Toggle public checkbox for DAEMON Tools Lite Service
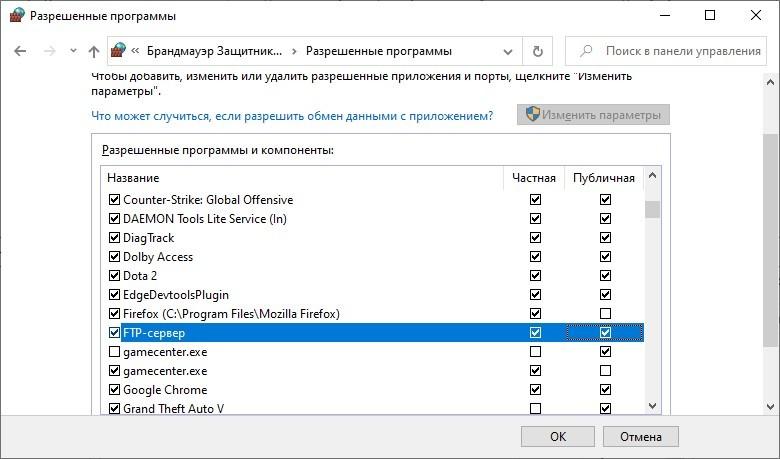The height and width of the screenshot is (459, 780). point(605,218)
